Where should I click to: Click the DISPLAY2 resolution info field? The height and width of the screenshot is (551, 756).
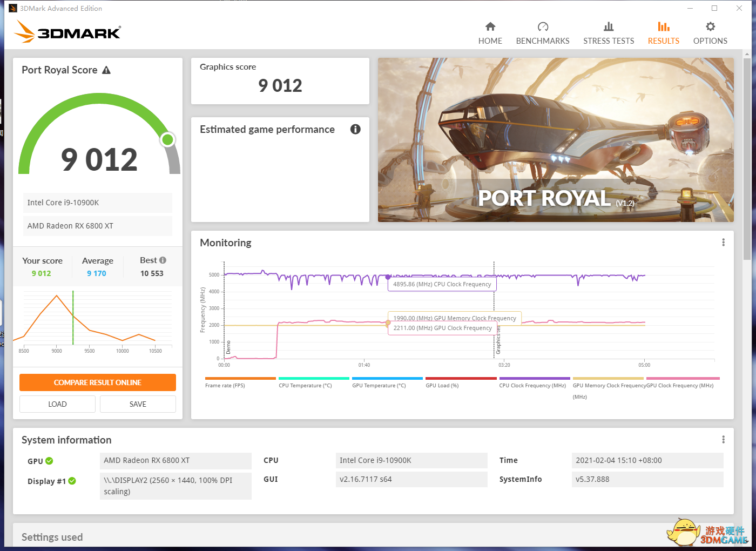pos(175,486)
